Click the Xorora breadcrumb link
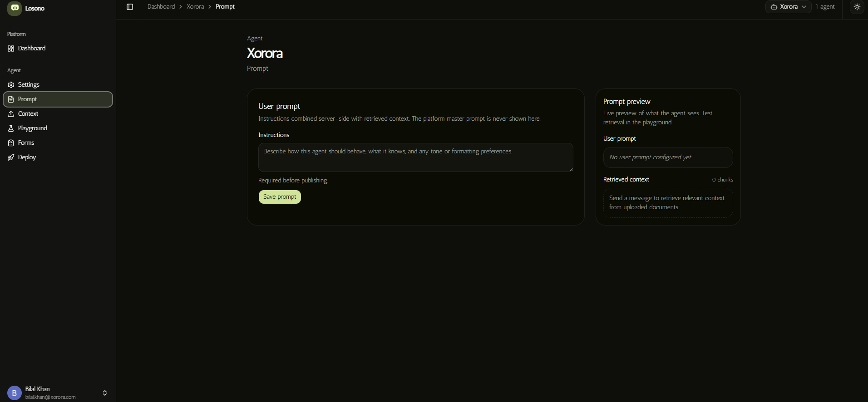The image size is (868, 402). tap(195, 7)
